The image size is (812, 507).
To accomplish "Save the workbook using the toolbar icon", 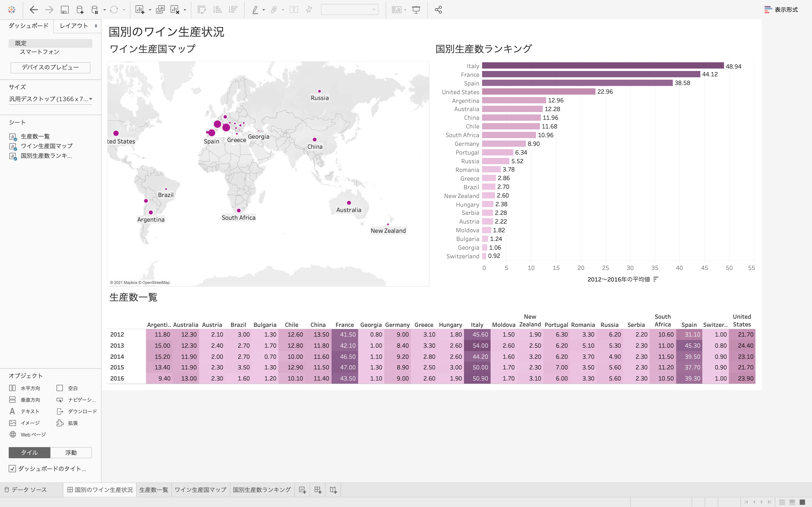I will [x=65, y=9].
